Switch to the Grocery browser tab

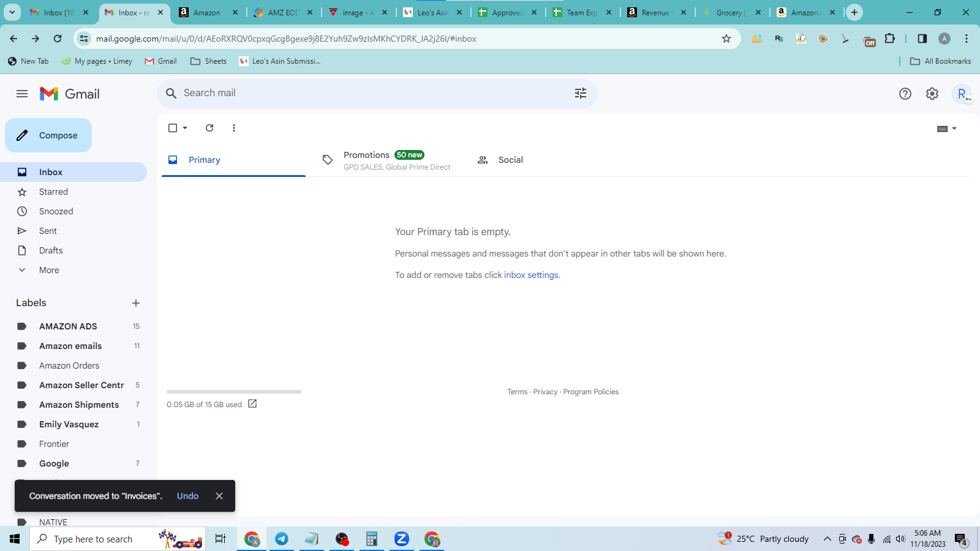(729, 12)
